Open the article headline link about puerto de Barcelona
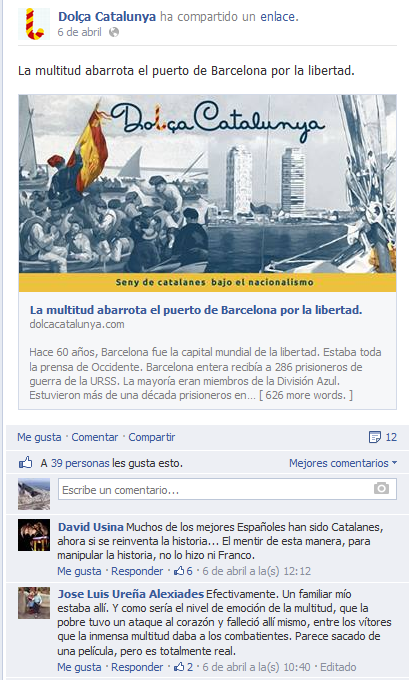Image resolution: width=412 pixels, height=680 pixels. [x=196, y=310]
